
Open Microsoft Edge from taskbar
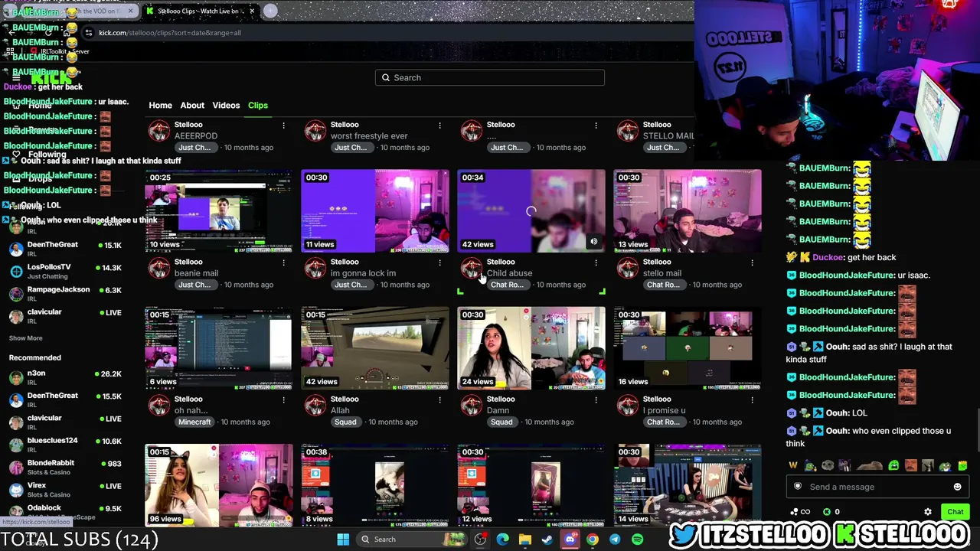point(502,540)
